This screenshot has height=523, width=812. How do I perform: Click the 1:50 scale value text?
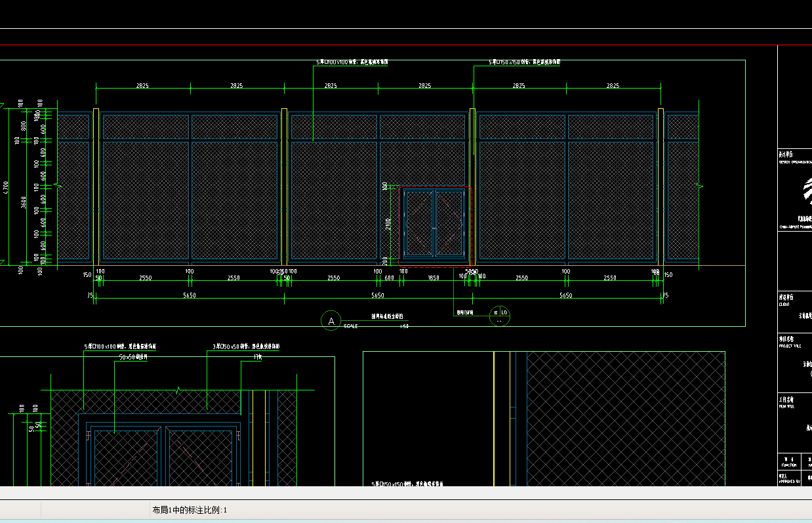click(x=405, y=326)
